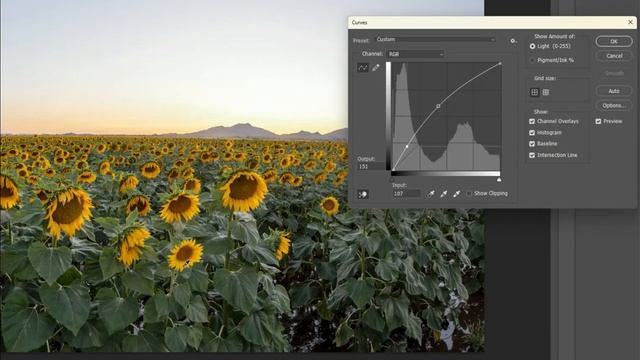Click the top-right curve endpoint
This screenshot has height=360, width=640.
tap(500, 64)
